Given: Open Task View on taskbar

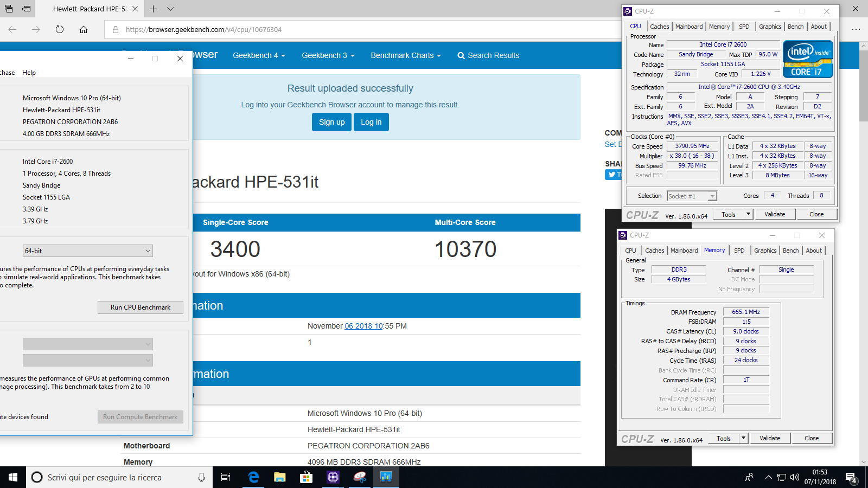Looking at the screenshot, I should click(226, 477).
